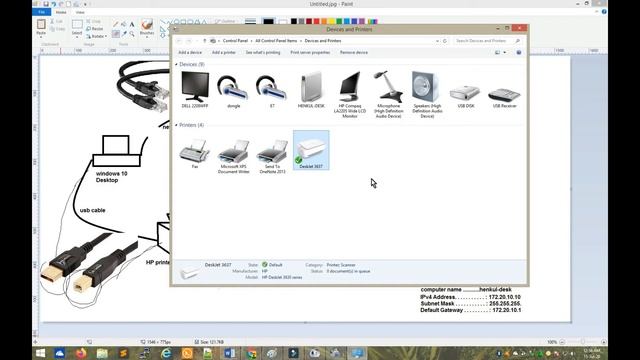Focus the Search Devices and Printers box

487,41
